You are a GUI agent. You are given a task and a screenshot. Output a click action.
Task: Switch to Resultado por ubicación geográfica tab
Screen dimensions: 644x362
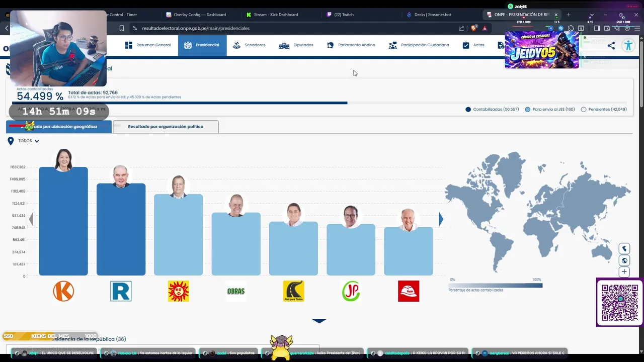59,127
